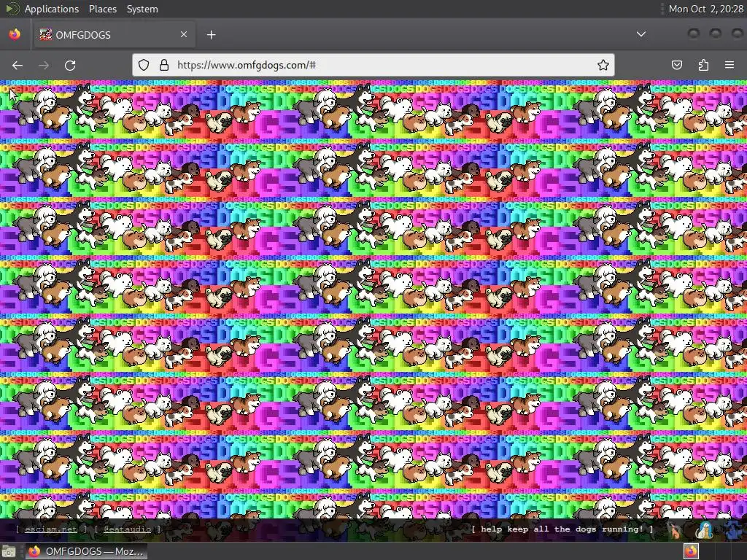Click the Firefox workspace switcher thumbnail in the bottom panel
The width and height of the screenshot is (747, 560).
click(692, 551)
